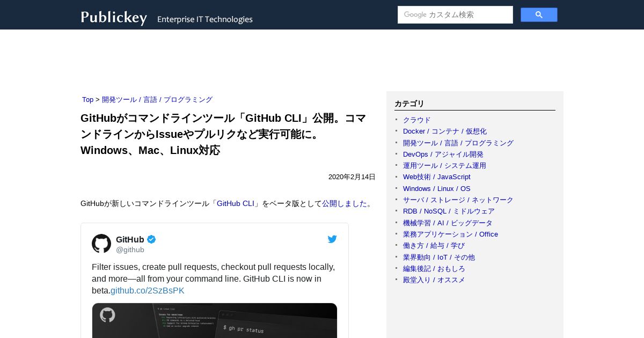Select 業務アプリケーション / Office category
Screen dimensions: 644x338
click(451, 234)
